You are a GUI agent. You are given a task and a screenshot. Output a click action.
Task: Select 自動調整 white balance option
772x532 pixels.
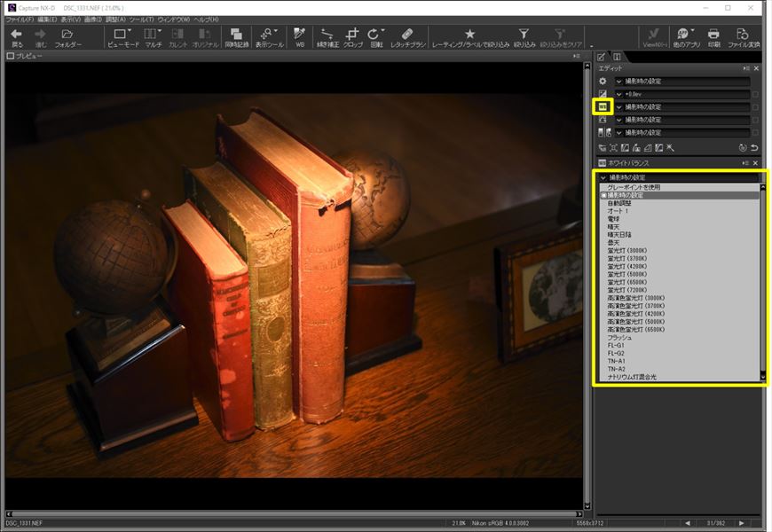680,203
